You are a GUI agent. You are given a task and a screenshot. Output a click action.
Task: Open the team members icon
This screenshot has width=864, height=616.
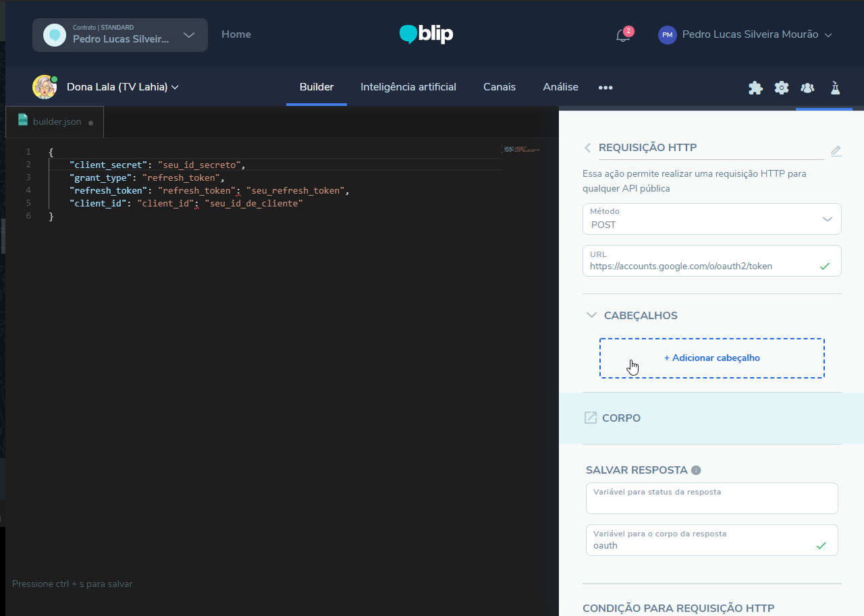[x=807, y=88]
